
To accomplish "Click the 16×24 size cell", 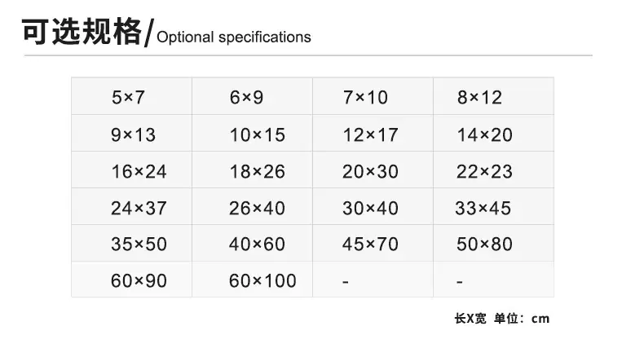I will click(x=131, y=170).
